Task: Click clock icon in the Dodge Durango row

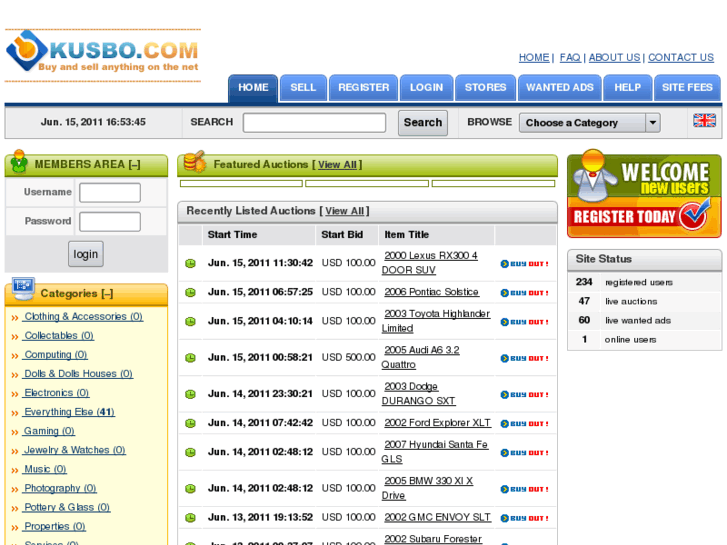Action: coord(190,394)
